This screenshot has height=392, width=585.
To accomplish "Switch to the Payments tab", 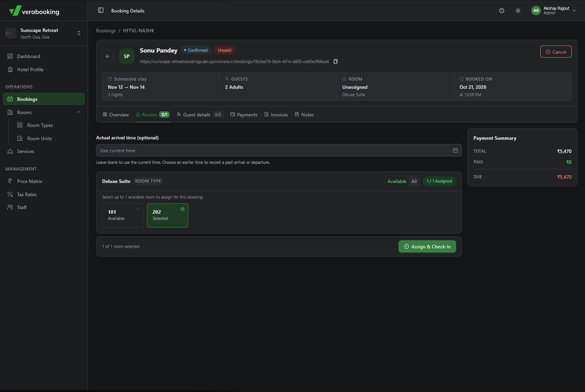I will click(x=244, y=115).
